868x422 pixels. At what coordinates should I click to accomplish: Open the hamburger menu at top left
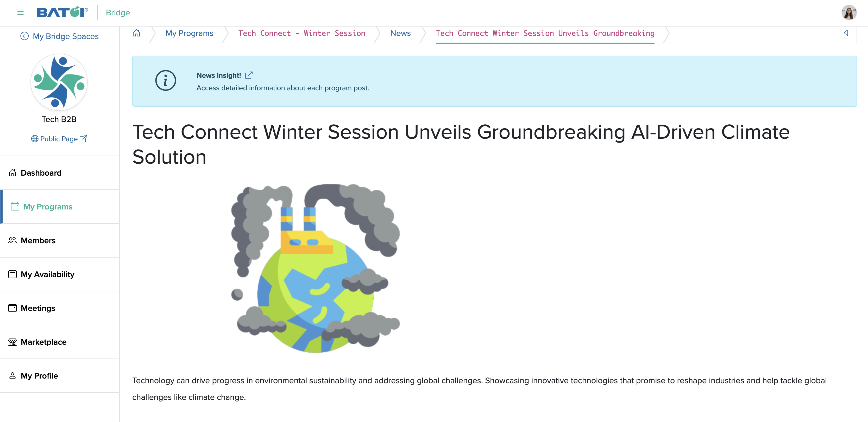[19, 12]
